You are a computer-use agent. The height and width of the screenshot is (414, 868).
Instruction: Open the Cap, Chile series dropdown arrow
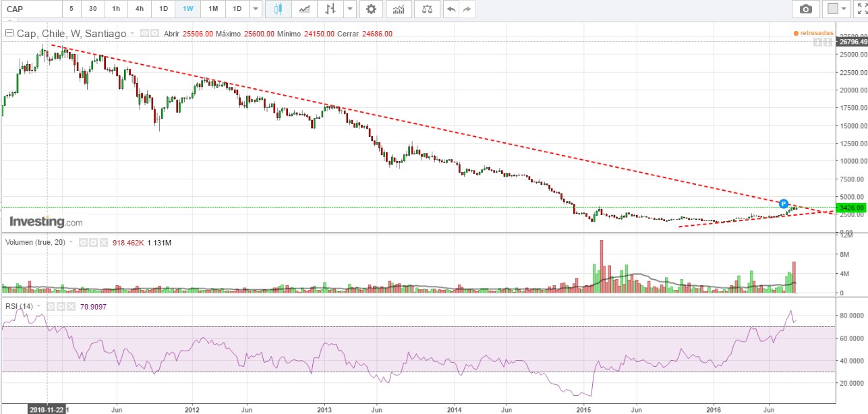(x=132, y=33)
